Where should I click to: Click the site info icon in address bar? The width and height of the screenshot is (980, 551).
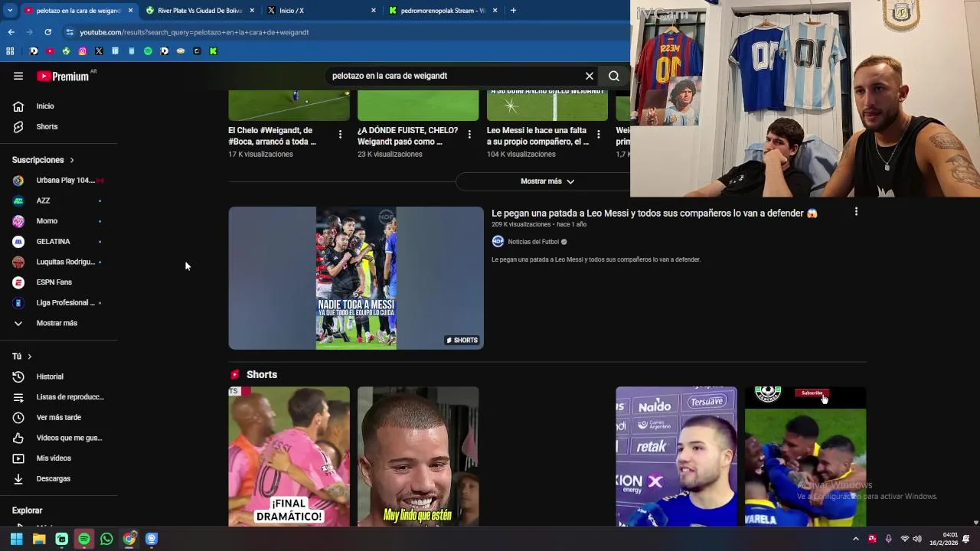pyautogui.click(x=70, y=32)
